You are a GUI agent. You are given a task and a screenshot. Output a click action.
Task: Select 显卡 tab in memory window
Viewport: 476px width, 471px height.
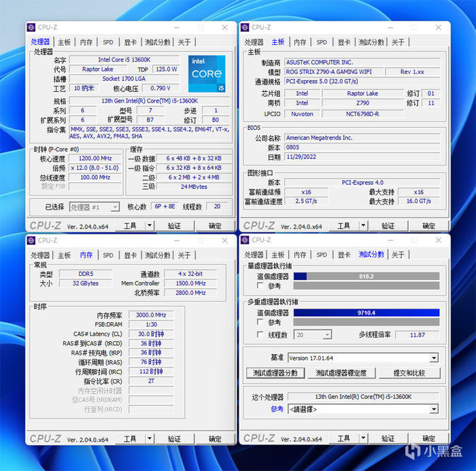[x=131, y=256]
